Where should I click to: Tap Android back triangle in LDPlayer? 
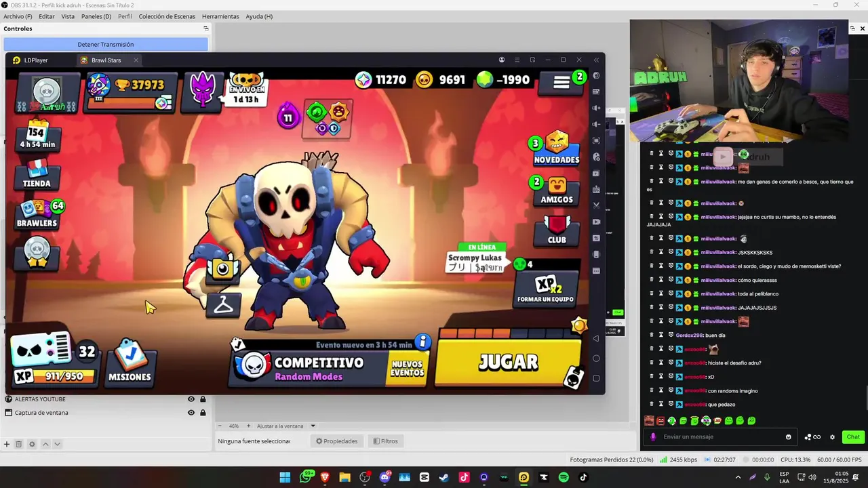tap(596, 338)
